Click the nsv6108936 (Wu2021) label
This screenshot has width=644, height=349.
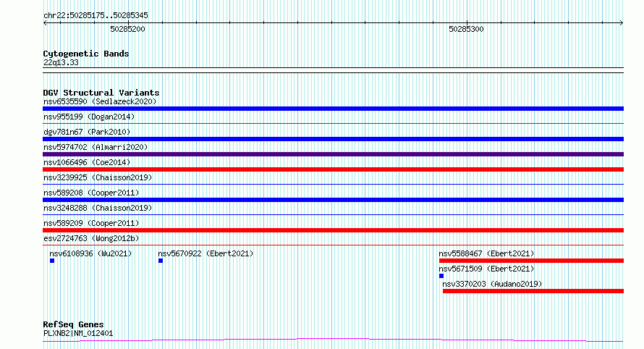[90, 253]
